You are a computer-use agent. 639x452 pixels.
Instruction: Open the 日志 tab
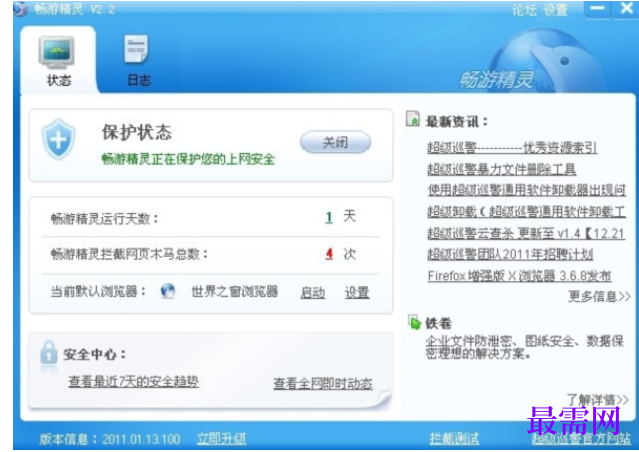pos(139,60)
